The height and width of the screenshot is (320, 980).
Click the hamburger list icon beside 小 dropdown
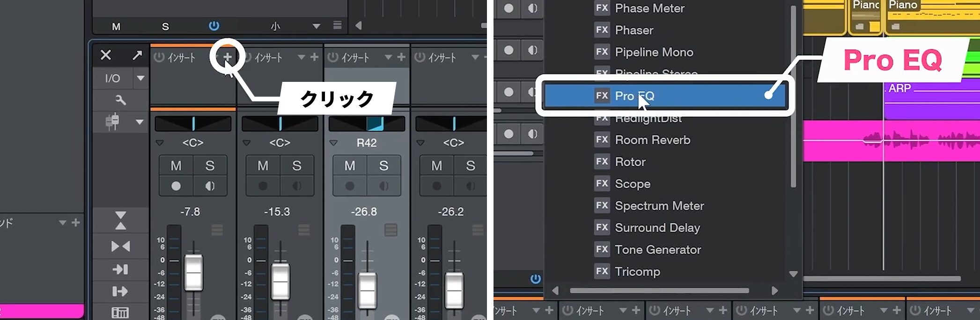(337, 25)
